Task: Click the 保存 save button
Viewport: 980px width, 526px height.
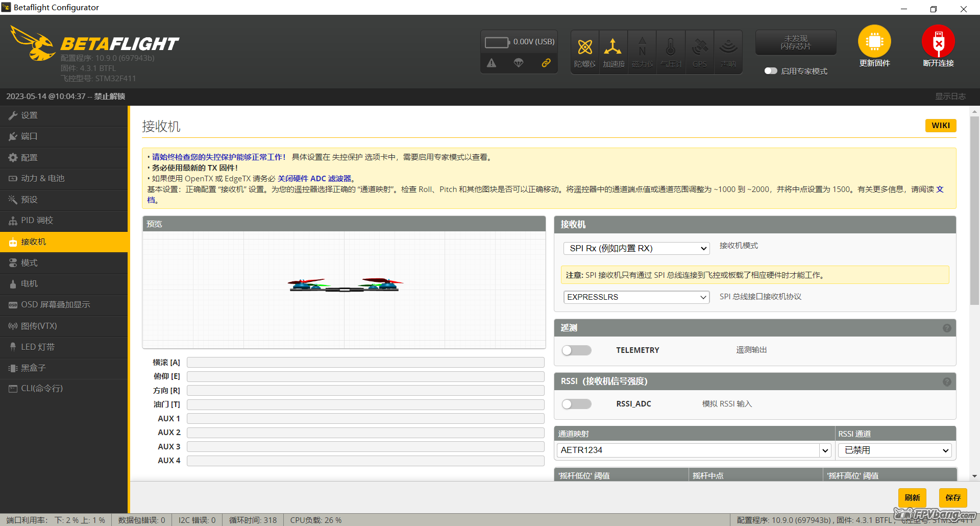Action: [953, 498]
